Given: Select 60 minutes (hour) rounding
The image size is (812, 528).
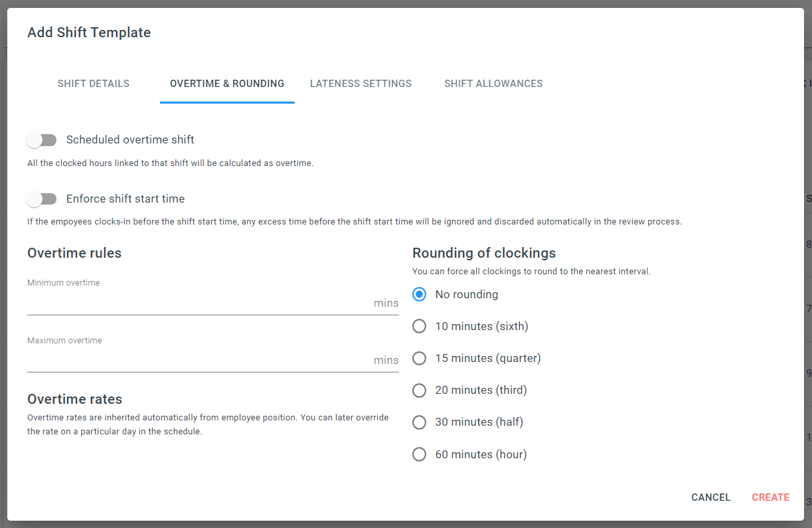Looking at the screenshot, I should coord(419,454).
